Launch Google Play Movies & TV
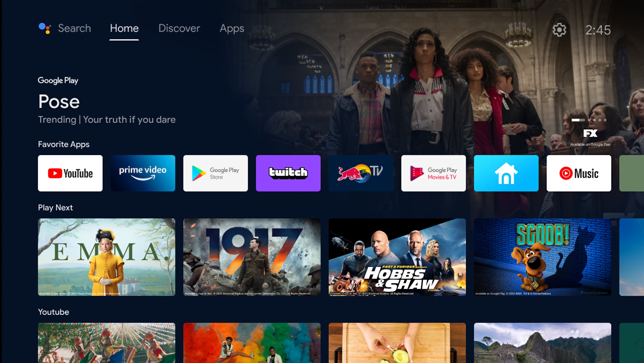 pyautogui.click(x=433, y=173)
